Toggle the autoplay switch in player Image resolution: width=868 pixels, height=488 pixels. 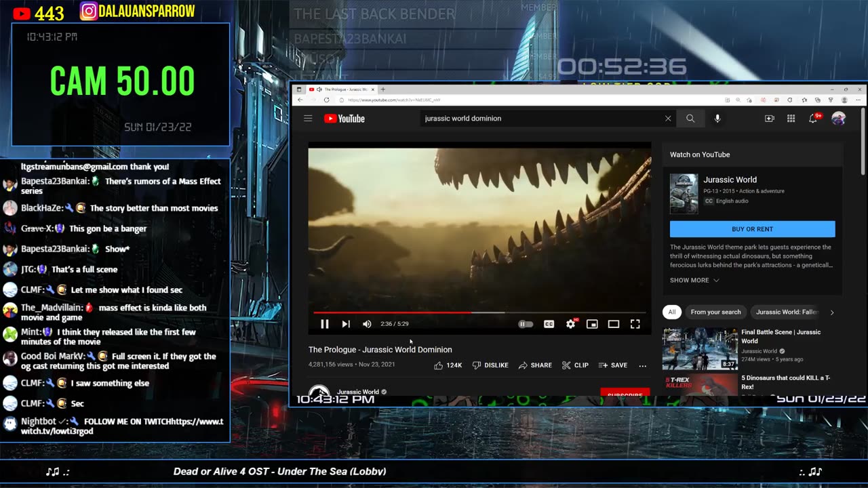526,324
